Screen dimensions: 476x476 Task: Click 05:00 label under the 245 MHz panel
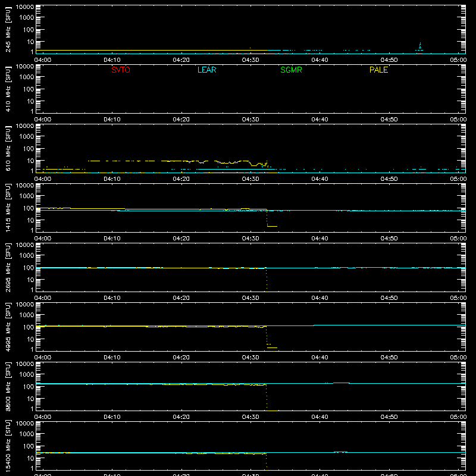click(458, 60)
